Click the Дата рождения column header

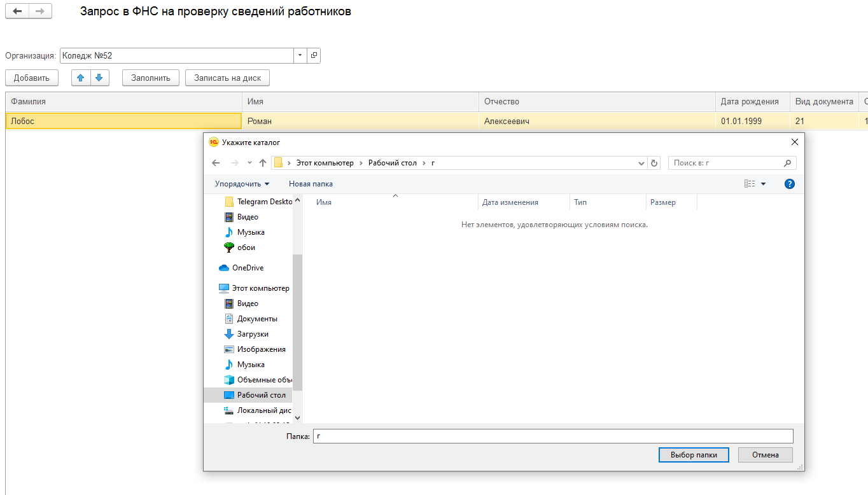click(x=753, y=102)
